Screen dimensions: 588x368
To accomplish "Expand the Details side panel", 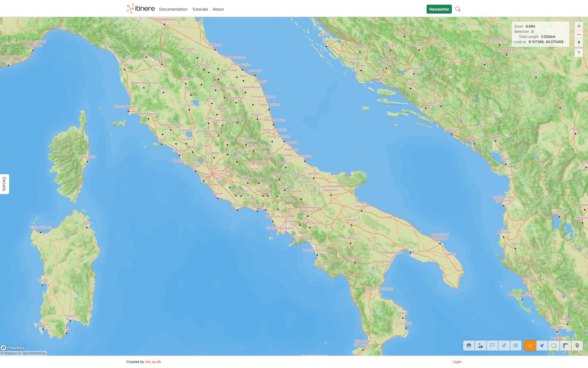I will 4,184.
